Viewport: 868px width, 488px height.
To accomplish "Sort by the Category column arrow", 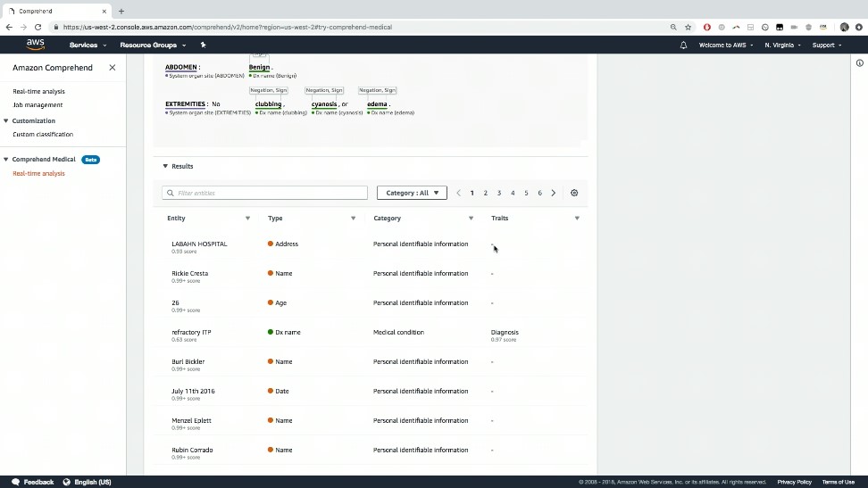I will click(x=472, y=219).
